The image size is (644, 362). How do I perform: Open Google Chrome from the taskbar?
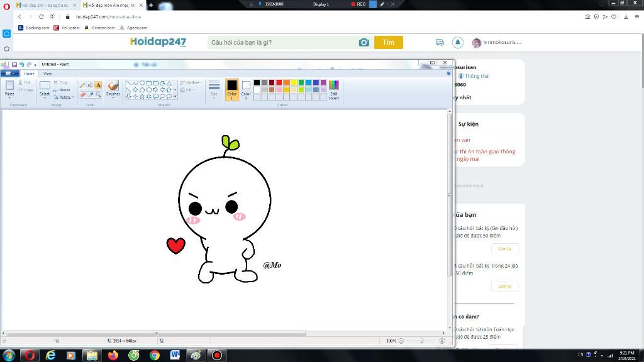click(155, 356)
